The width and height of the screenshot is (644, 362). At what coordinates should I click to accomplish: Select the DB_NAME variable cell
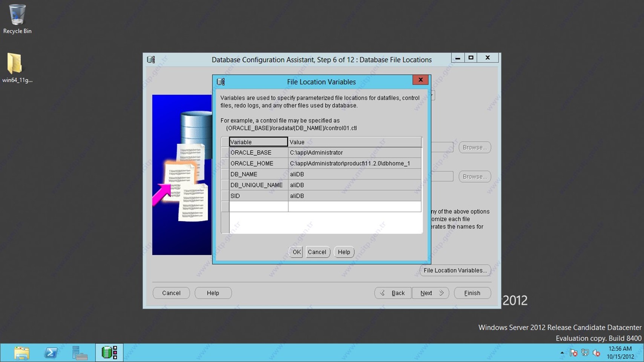[258, 174]
